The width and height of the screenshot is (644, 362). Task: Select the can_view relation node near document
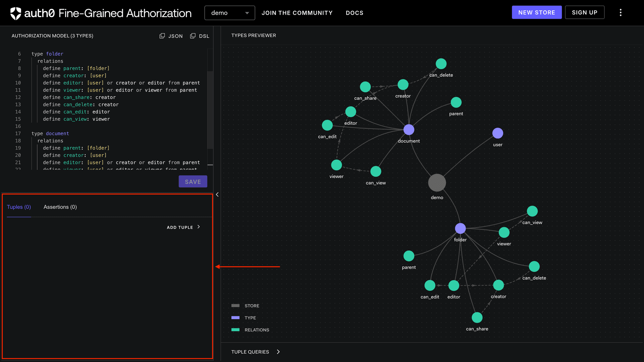pyautogui.click(x=376, y=171)
